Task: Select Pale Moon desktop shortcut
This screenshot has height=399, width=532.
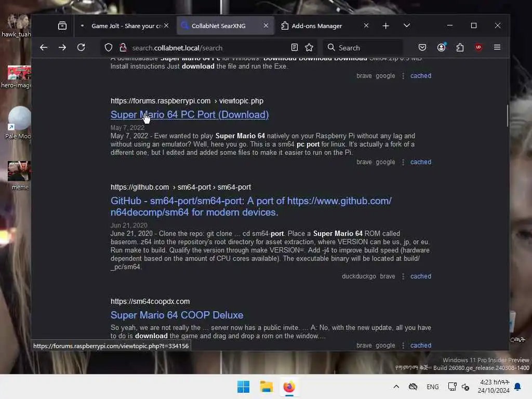Action: pos(18,123)
